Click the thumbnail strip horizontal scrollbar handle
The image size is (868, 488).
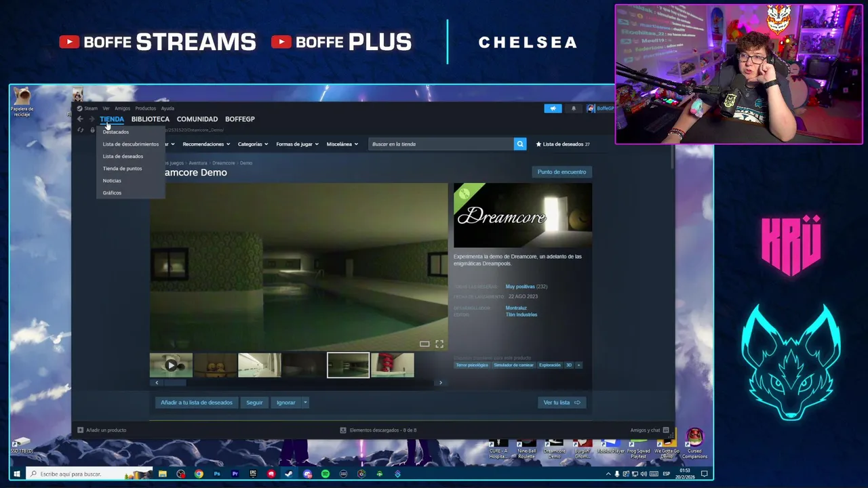(175, 383)
